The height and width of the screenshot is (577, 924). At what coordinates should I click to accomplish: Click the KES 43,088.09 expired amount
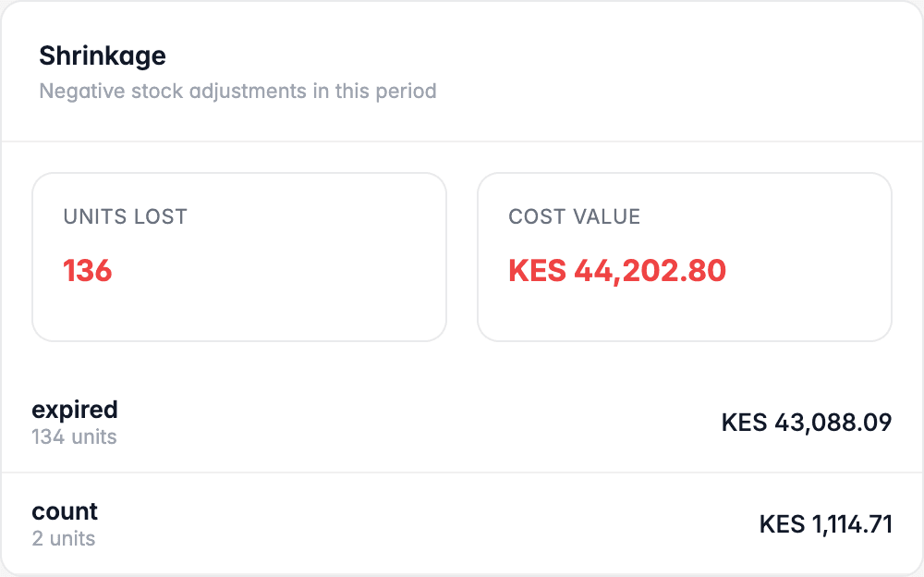tap(807, 423)
